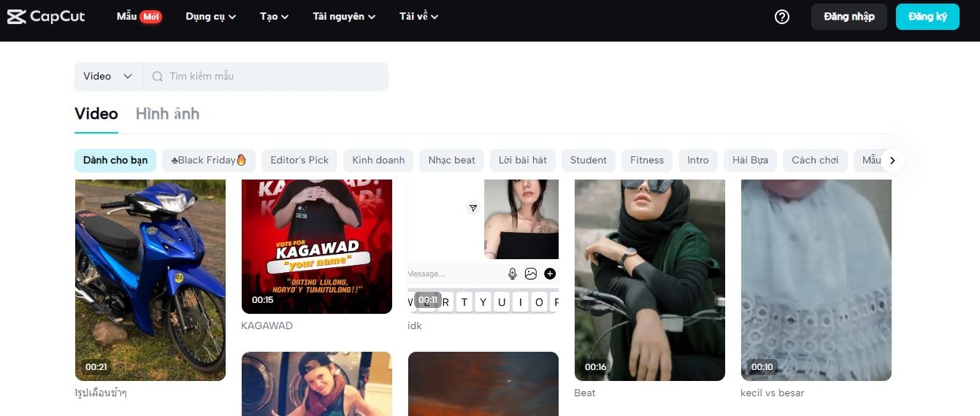This screenshot has width=980, height=416.
Task: Switch to the Hình ảnh tab
Action: pyautogui.click(x=167, y=114)
